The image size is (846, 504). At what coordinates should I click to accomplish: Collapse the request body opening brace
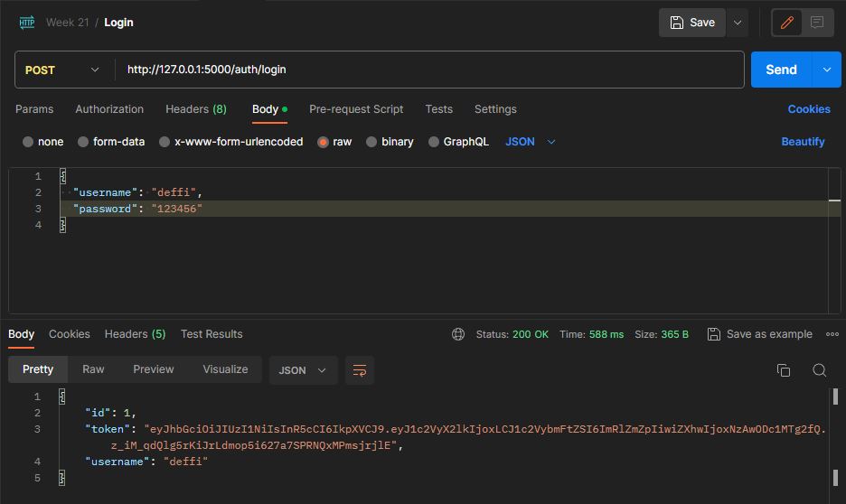tap(62, 176)
